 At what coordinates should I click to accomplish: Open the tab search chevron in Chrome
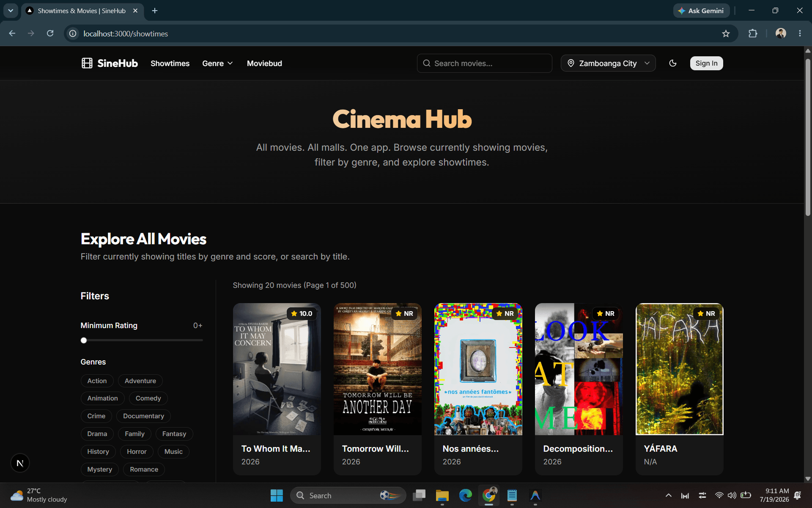11,11
